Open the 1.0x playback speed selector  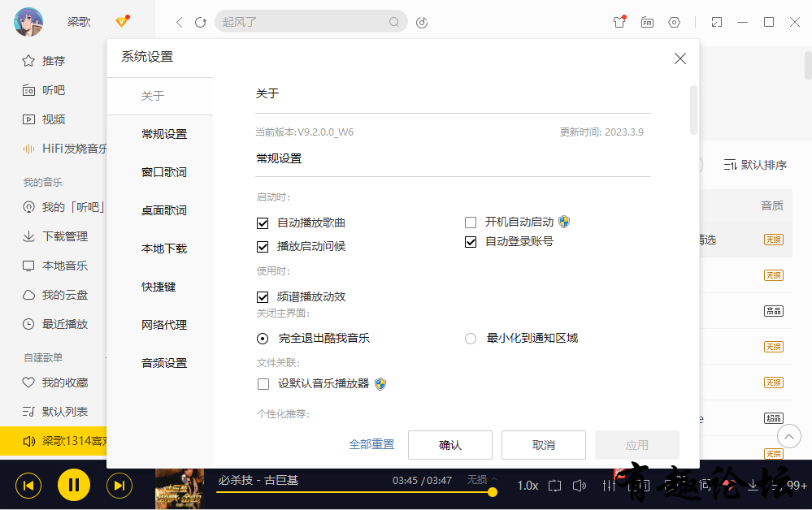(x=528, y=486)
